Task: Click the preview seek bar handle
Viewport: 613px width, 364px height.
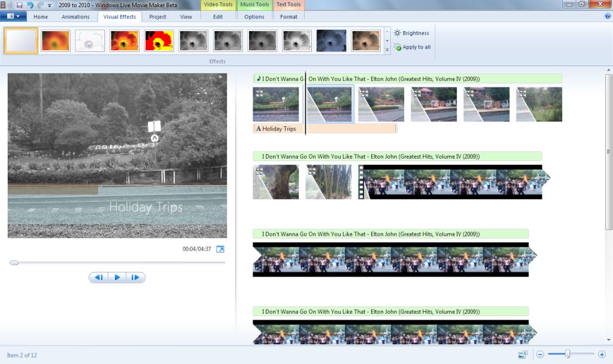Action: pyautogui.click(x=14, y=263)
